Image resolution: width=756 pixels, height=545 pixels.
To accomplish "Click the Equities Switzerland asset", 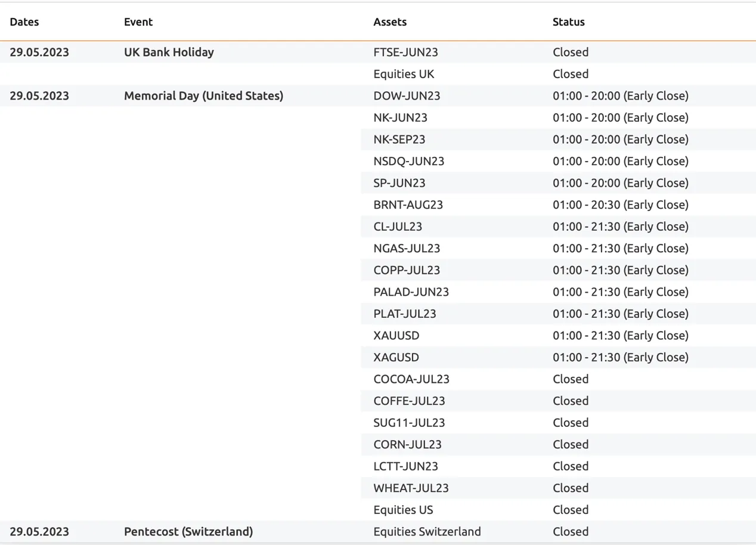I will pyautogui.click(x=427, y=531).
